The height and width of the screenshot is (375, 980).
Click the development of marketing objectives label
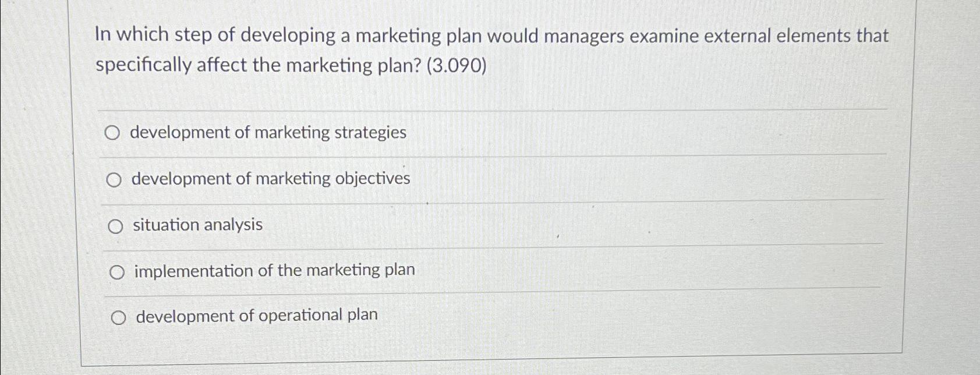click(270, 179)
